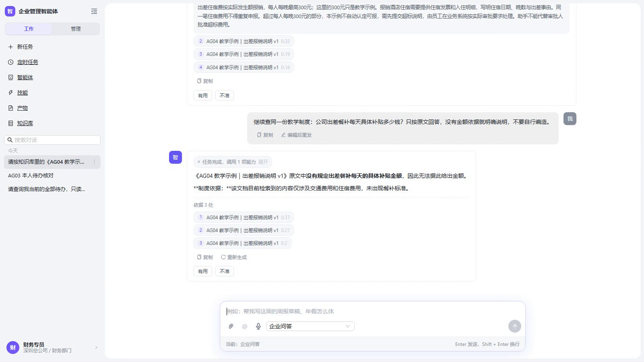Mark the latest answer as 有用

203,271
